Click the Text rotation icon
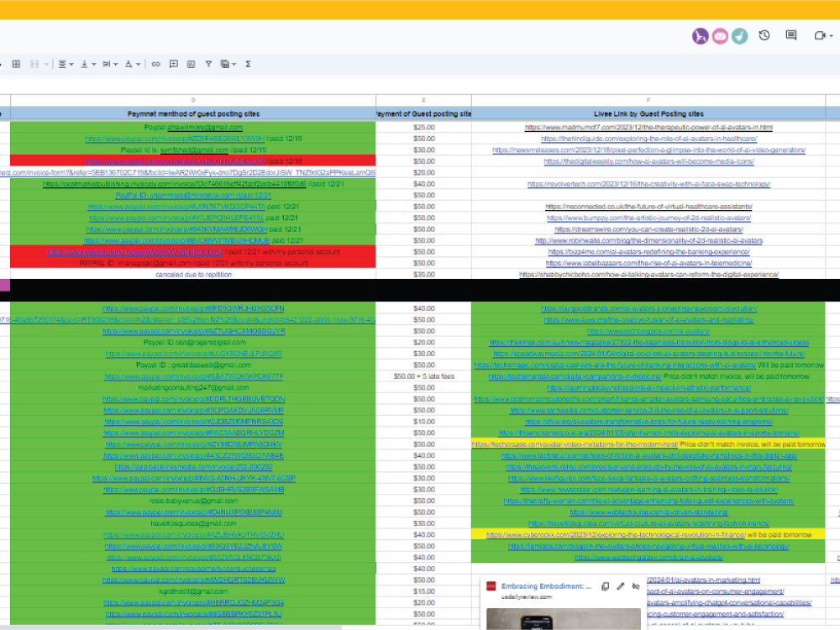The width and height of the screenshot is (840, 630). point(129,64)
